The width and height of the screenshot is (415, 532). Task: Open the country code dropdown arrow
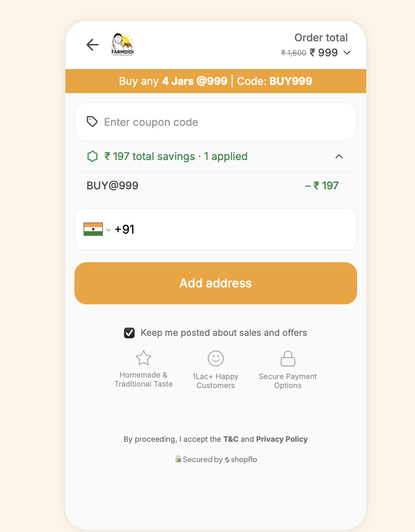coord(108,230)
